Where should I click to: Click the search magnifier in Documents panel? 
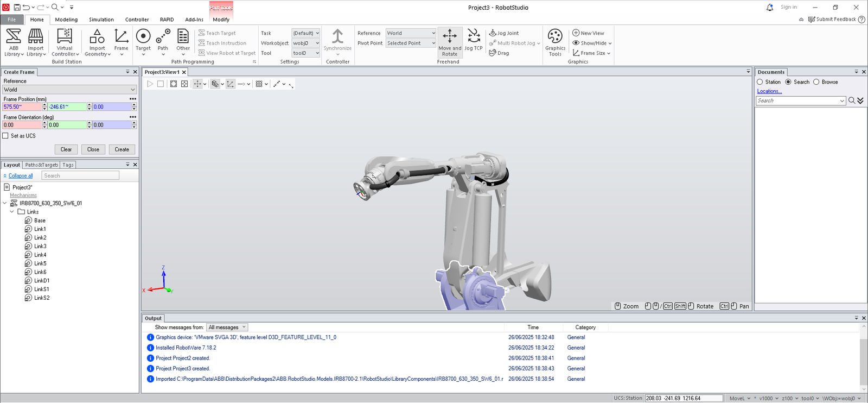852,100
